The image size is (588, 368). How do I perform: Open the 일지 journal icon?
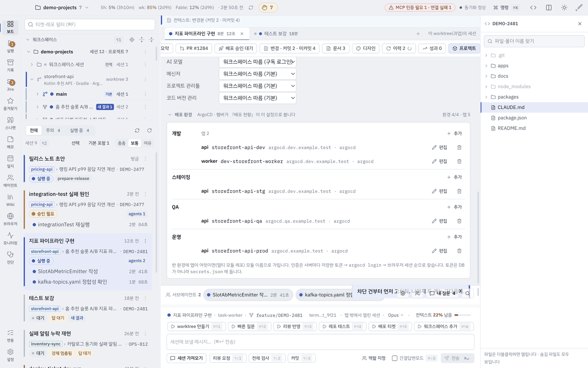point(10,162)
